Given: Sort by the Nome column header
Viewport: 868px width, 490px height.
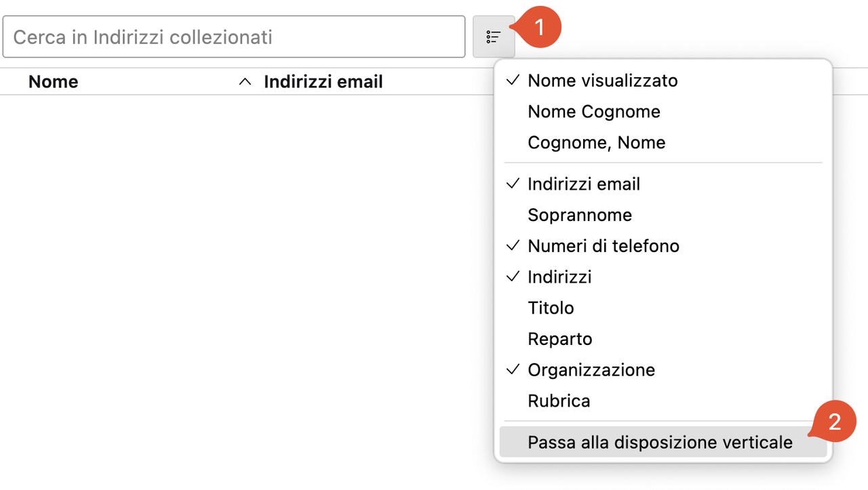Looking at the screenshot, I should pyautogui.click(x=54, y=82).
